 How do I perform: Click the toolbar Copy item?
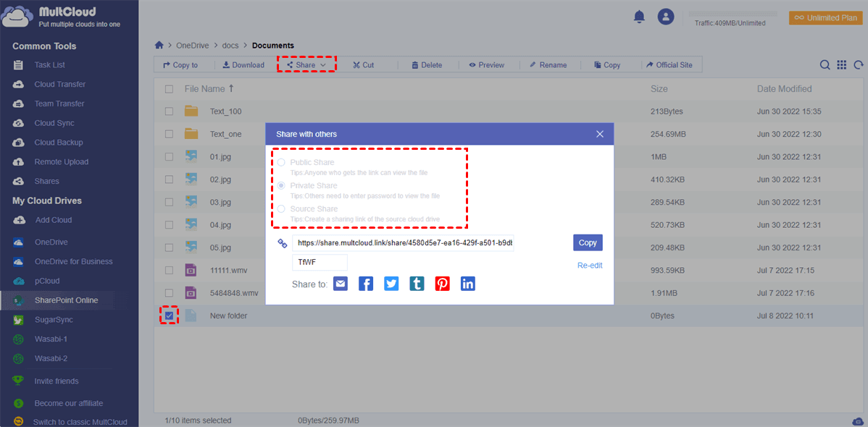click(607, 65)
